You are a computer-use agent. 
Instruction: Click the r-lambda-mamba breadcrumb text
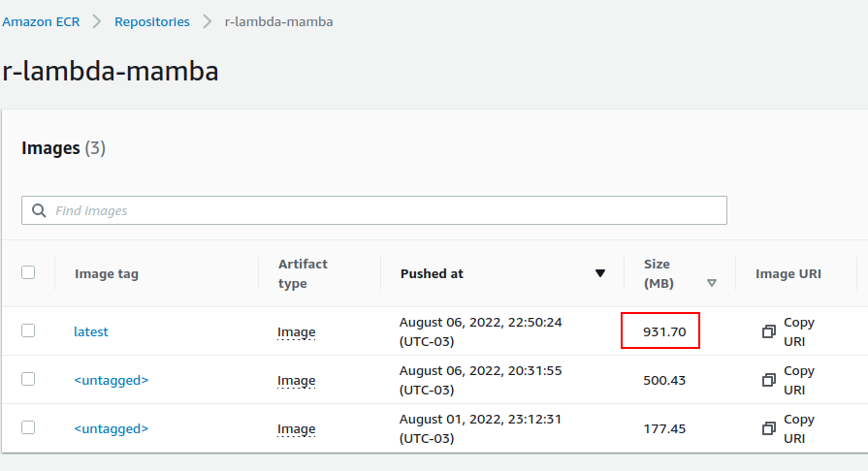(278, 21)
